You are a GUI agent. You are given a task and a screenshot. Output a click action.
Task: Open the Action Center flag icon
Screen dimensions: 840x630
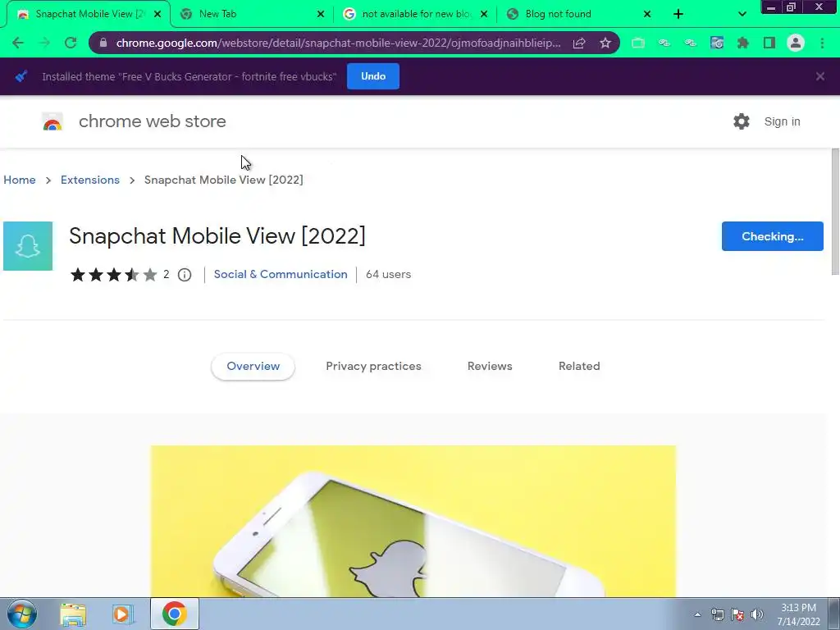click(x=737, y=614)
